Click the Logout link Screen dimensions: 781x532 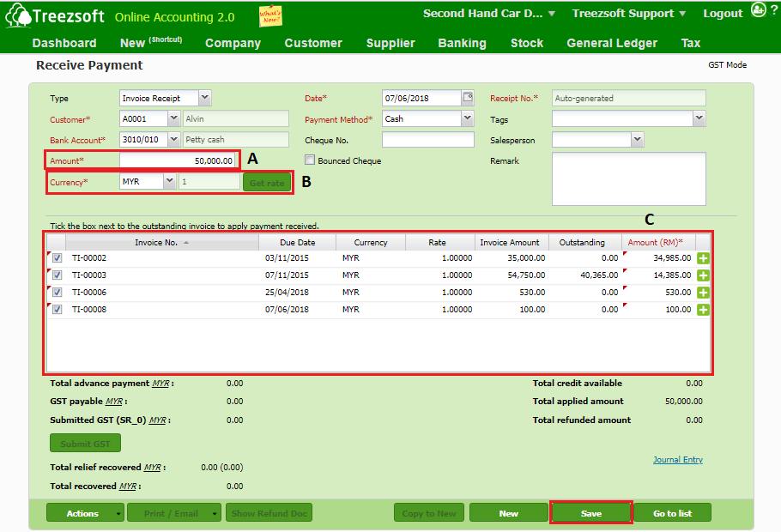tap(723, 14)
